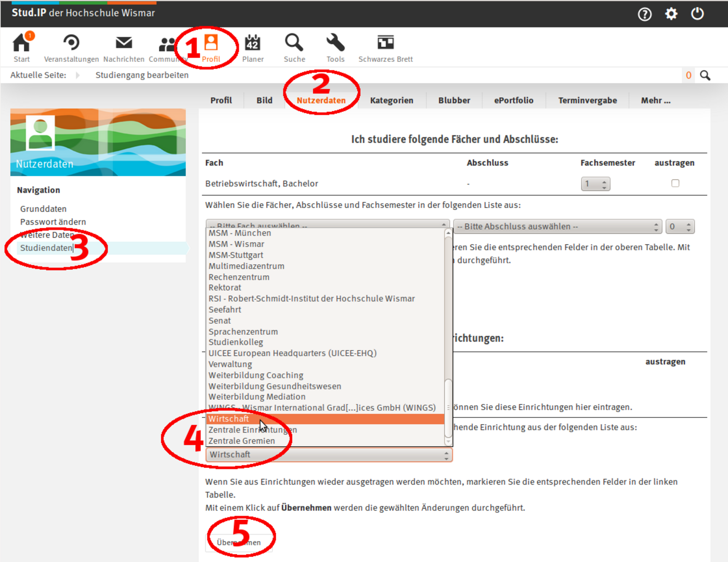The width and height of the screenshot is (728, 562).
Task: Open the Wirtschaft Einrichtung dropdown
Action: [x=329, y=455]
